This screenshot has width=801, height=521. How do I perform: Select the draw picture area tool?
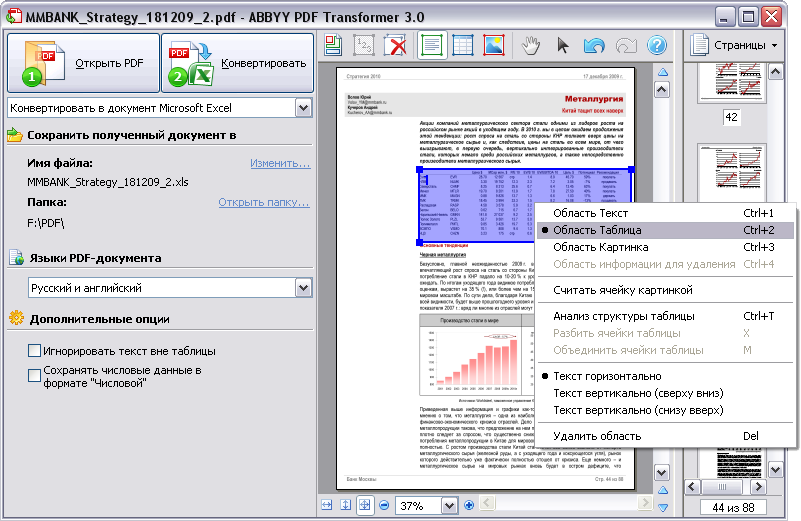pyautogui.click(x=494, y=45)
